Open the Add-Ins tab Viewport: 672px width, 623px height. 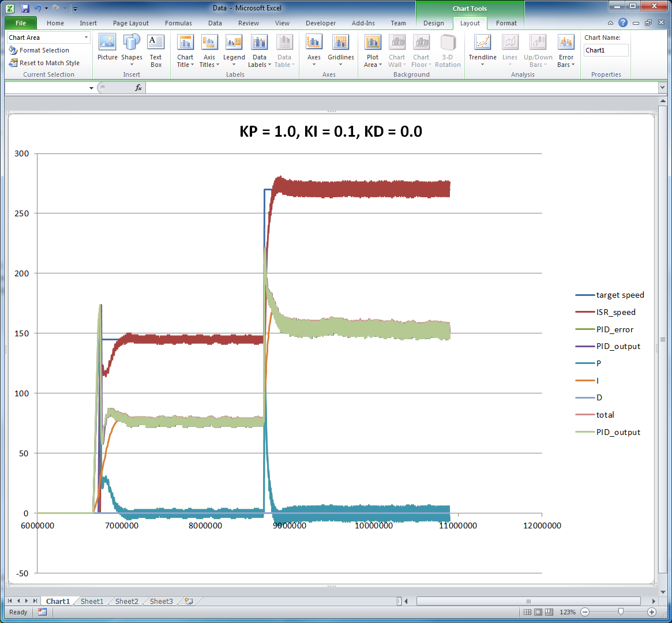(363, 23)
